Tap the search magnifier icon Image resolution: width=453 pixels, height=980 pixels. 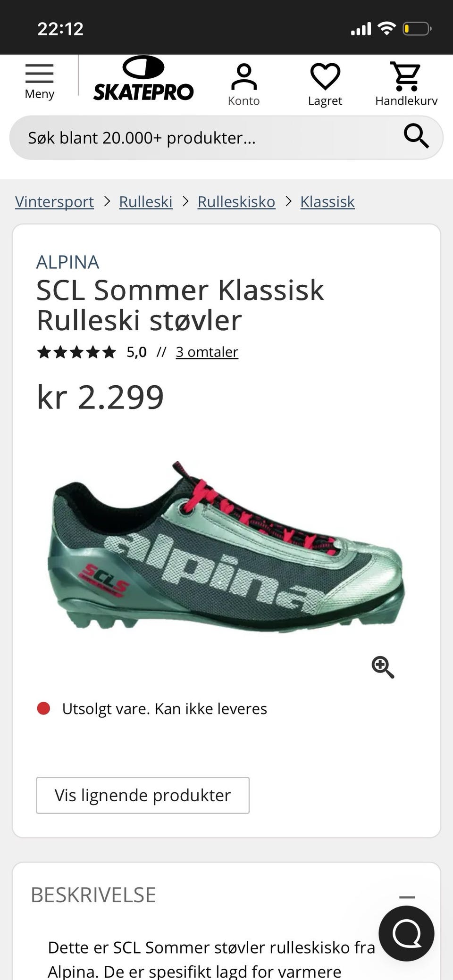click(416, 137)
